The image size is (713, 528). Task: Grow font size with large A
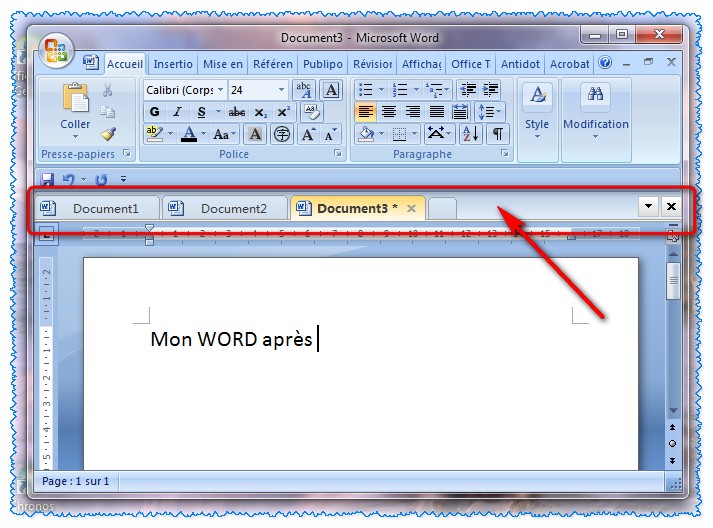coord(308,134)
